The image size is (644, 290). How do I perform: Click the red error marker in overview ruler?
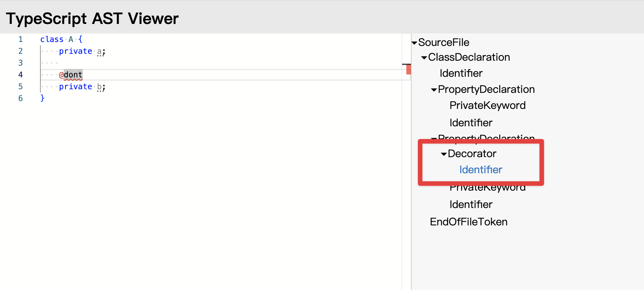408,70
